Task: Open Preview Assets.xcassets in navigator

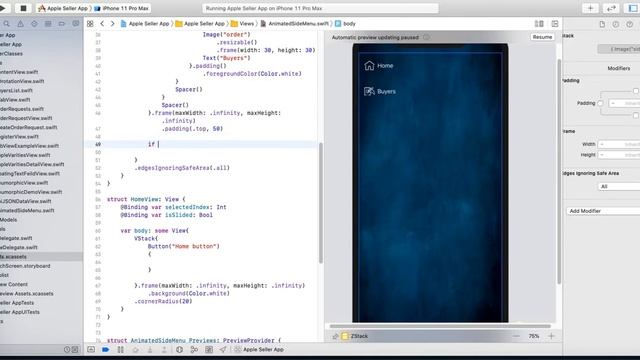Action: click(x=27, y=293)
